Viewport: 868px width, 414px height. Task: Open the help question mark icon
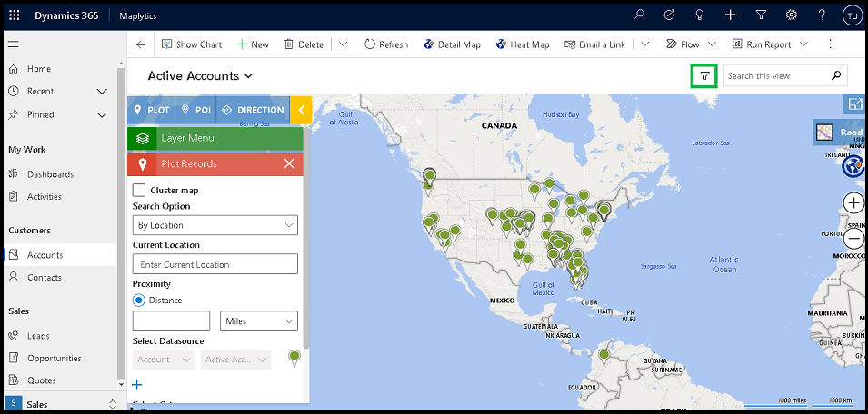click(822, 15)
